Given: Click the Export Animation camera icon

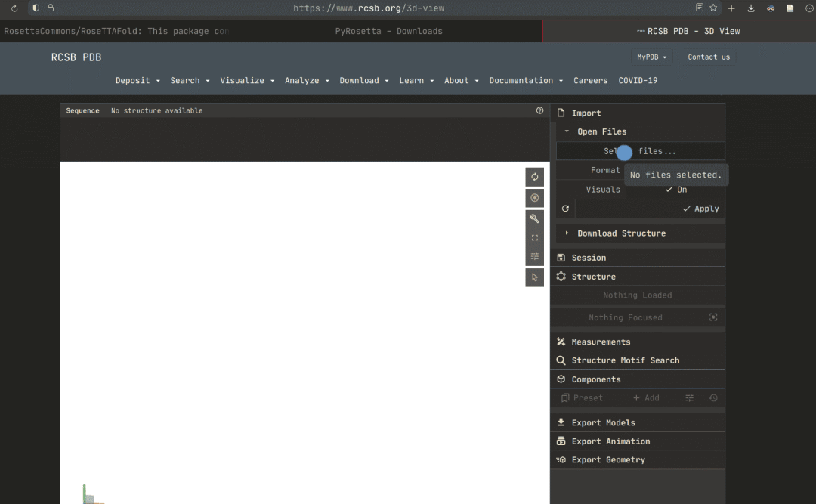Looking at the screenshot, I should (x=561, y=441).
